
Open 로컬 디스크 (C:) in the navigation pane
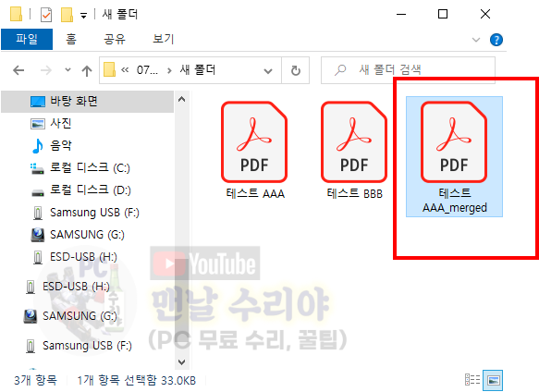[x=87, y=168]
